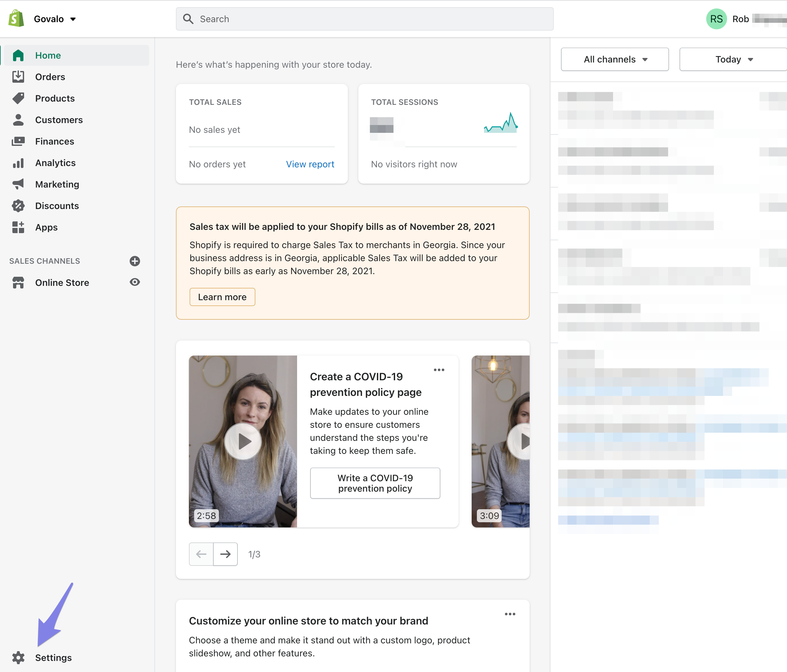
Task: Add a sales channel with plus icon
Action: tap(135, 261)
